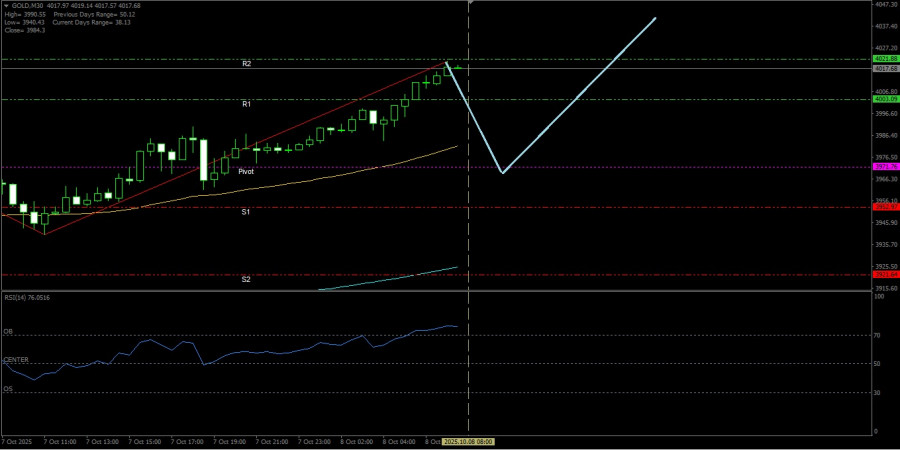
Task: Click the red 3921.64 price tag
Action: point(885,274)
